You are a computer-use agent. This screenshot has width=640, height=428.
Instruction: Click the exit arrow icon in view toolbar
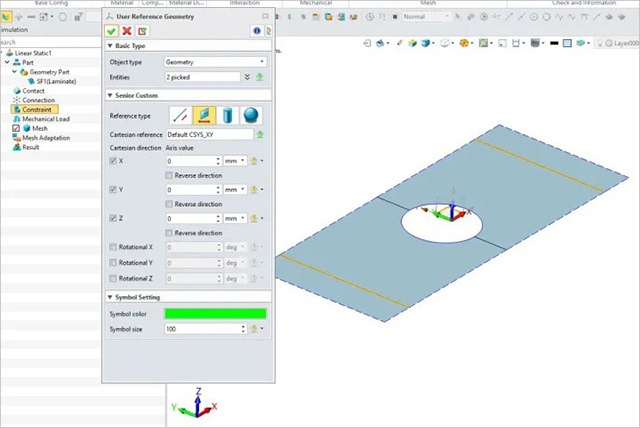(367, 43)
